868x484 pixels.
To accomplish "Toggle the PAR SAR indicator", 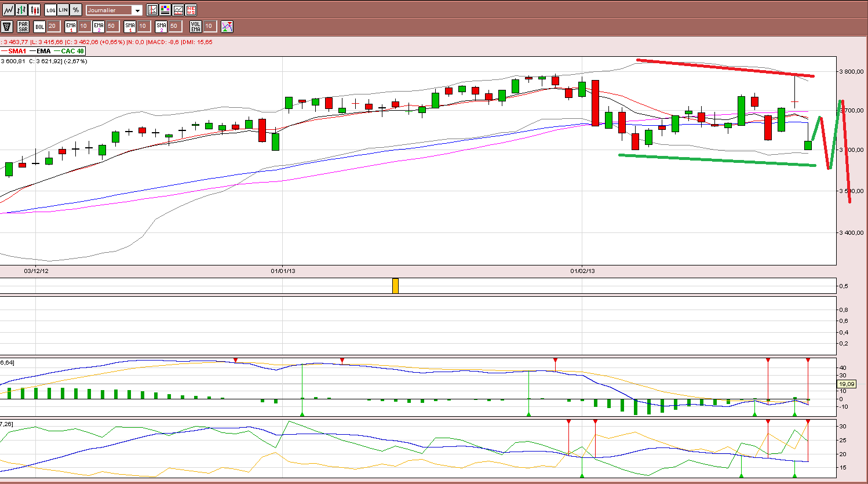I will pyautogui.click(x=23, y=26).
